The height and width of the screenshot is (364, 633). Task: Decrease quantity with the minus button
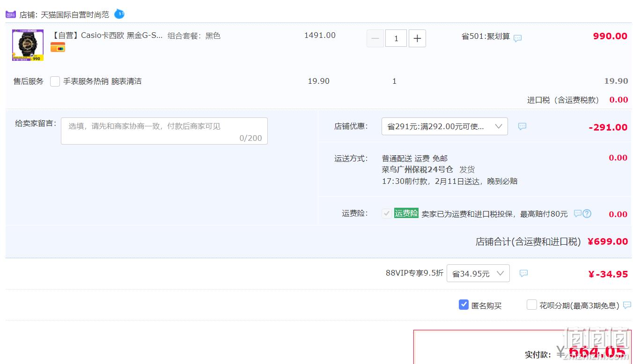click(x=375, y=38)
